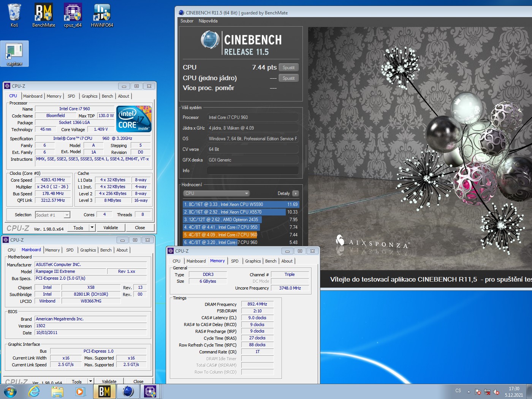Click Spustit for CPU (jedno jádro)
This screenshot has width=532, height=399.
tap(288, 78)
